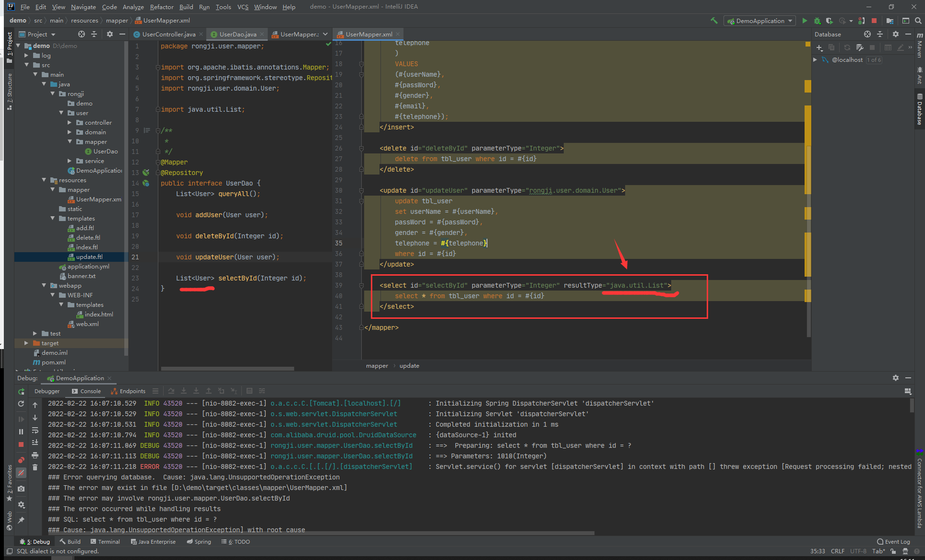The height and width of the screenshot is (560, 925).
Task: Open the Refactor menu
Action: (161, 7)
